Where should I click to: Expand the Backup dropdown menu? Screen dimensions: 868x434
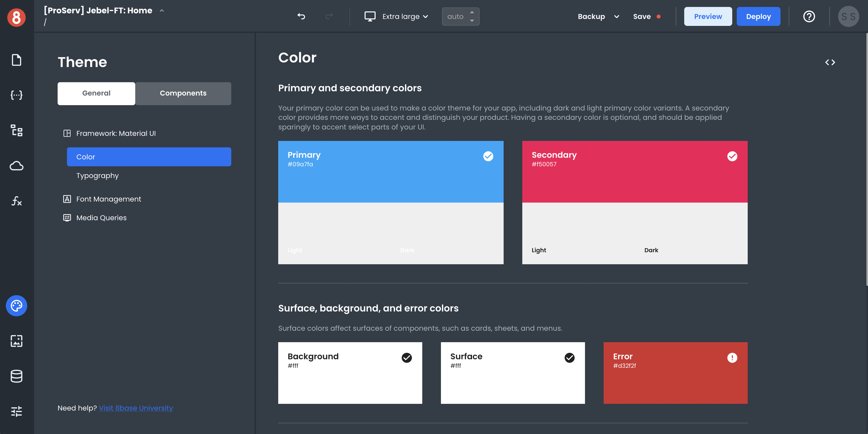point(616,16)
